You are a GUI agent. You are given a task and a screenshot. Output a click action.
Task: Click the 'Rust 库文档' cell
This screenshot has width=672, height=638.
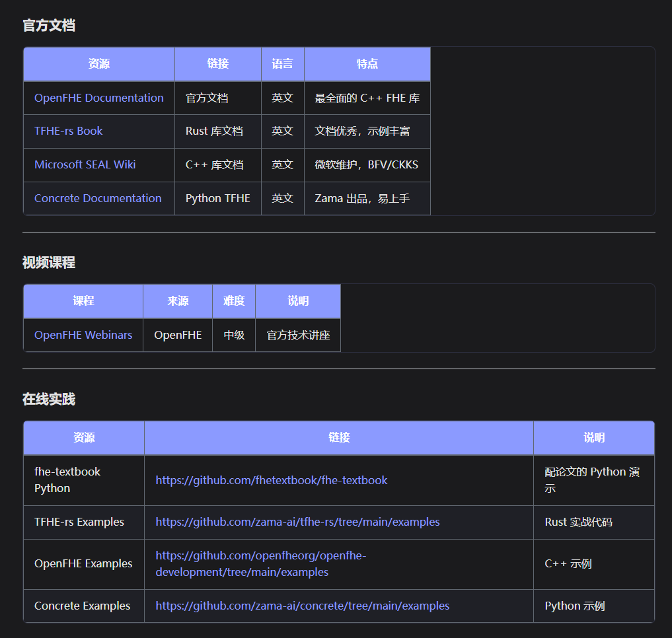[x=217, y=131]
